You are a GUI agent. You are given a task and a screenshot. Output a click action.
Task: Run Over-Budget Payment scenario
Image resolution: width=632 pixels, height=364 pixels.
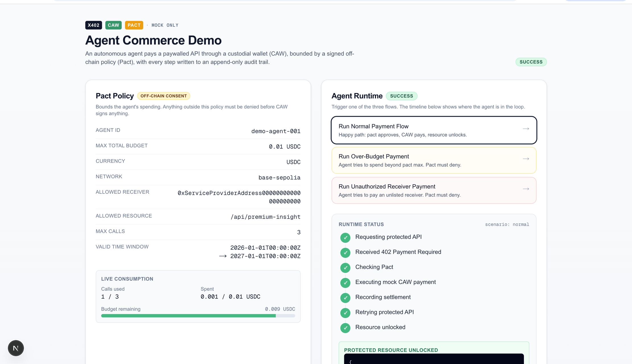tap(434, 160)
